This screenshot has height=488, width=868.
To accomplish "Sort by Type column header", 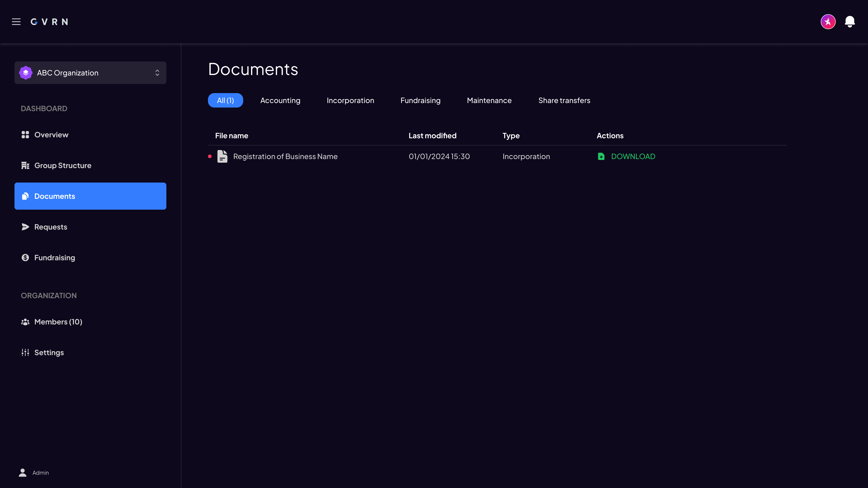I will [511, 136].
